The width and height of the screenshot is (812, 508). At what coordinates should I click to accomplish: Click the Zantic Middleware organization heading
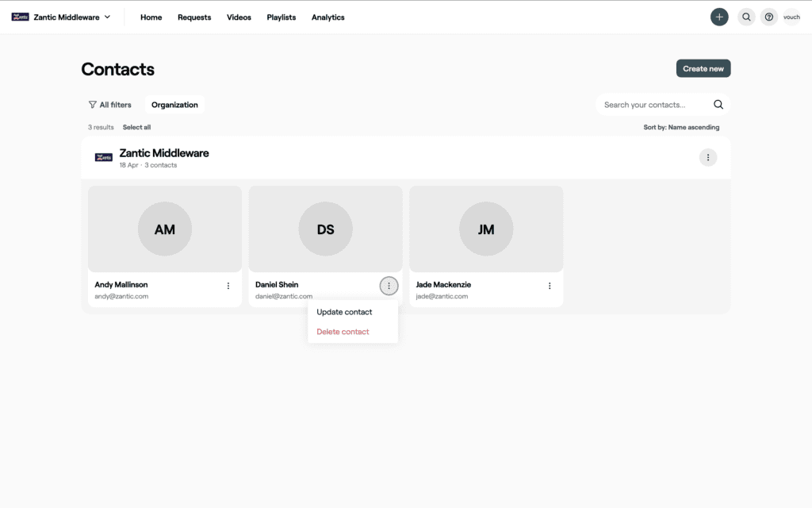point(164,153)
